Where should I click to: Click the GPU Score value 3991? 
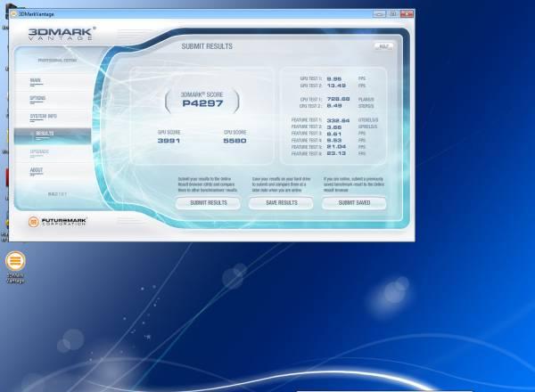coord(169,141)
